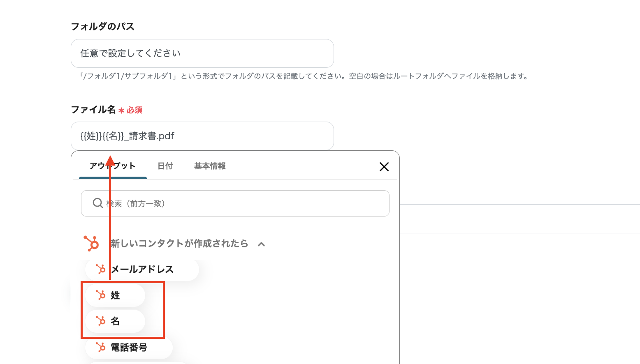Click the large HubSpot logo icon
This screenshot has height=364, width=640.
[91, 243]
